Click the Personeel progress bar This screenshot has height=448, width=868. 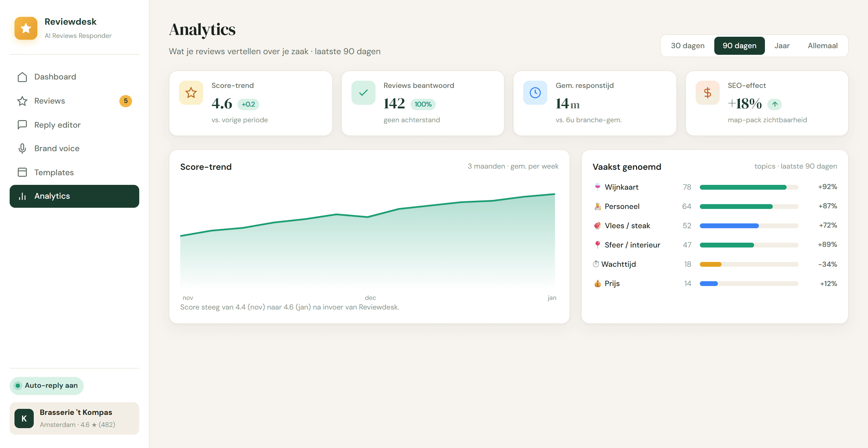coord(749,207)
